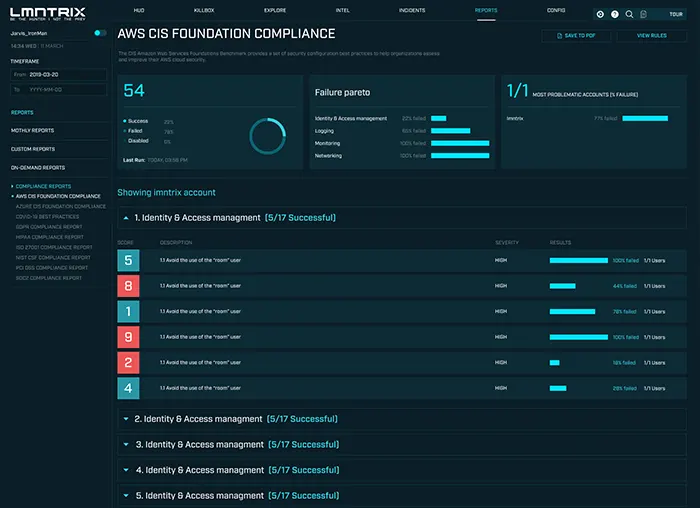Click 'Showing lmntrix account' heading
Image resolution: width=700 pixels, height=508 pixels.
pos(167,192)
